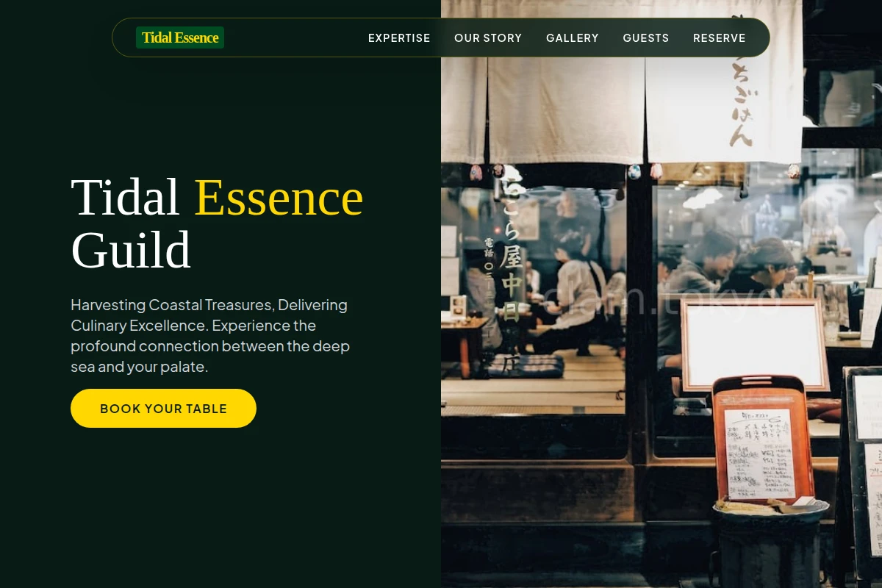Click the Book Your Table button

(x=163, y=408)
